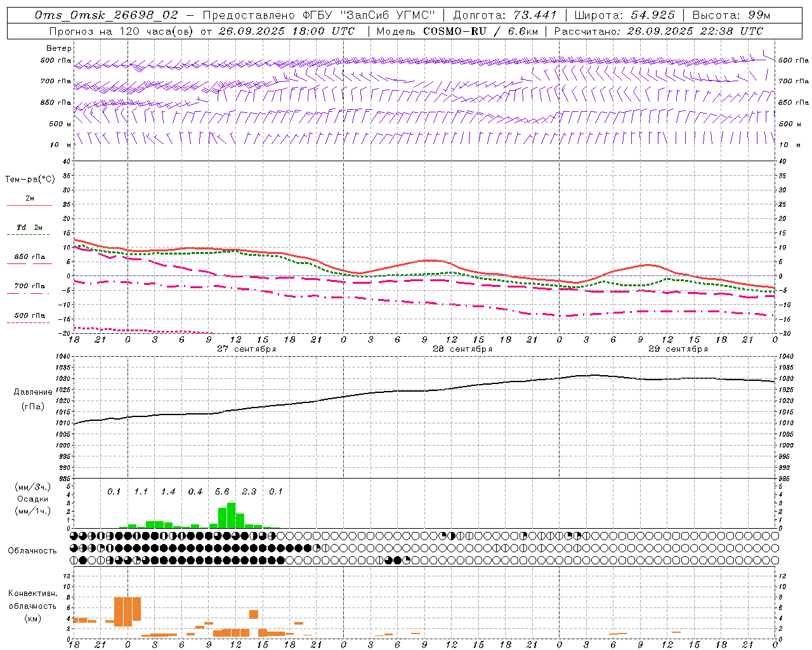
Task: Select the 2м temperature legend entry
Action: [x=30, y=199]
